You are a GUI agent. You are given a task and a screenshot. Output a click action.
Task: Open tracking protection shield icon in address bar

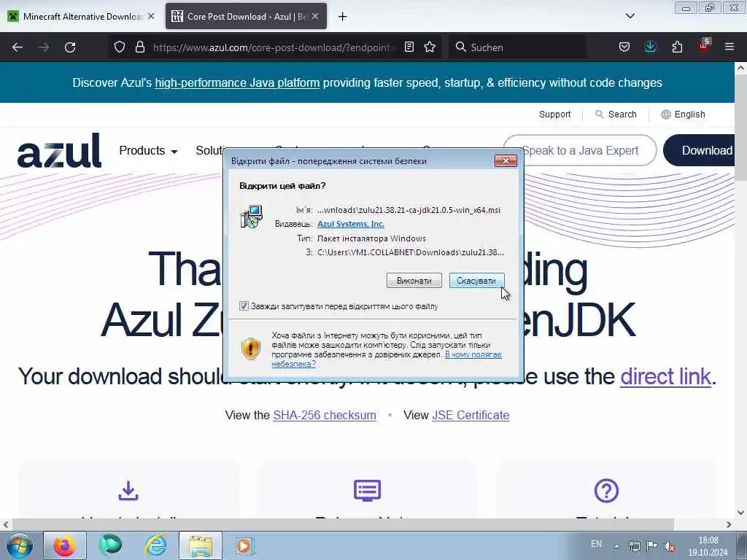tap(120, 47)
